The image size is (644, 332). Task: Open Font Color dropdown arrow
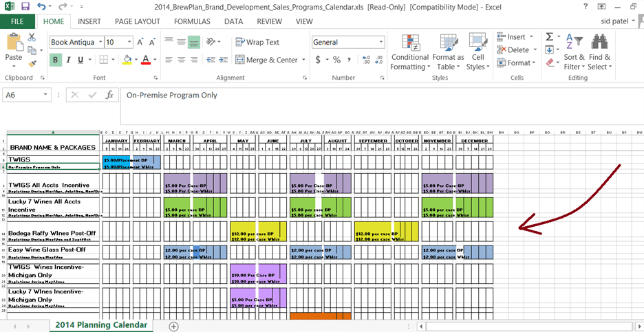[x=155, y=60]
